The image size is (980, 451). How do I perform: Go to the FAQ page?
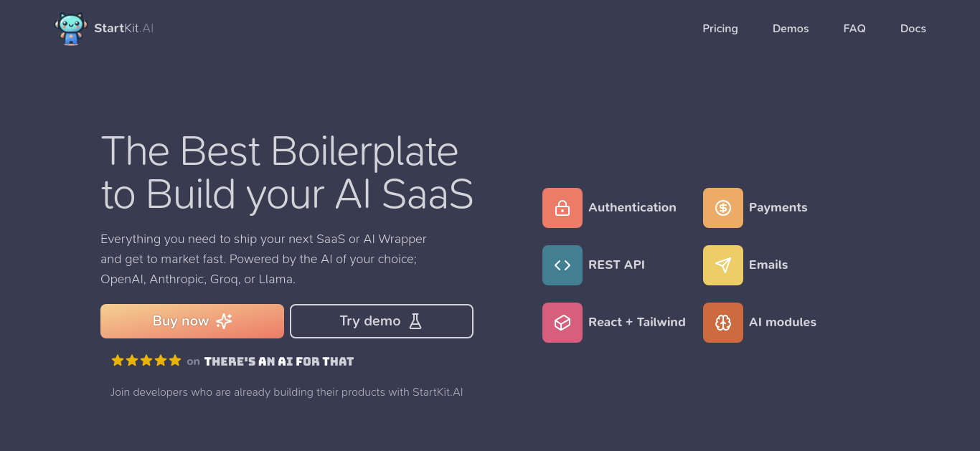(x=854, y=29)
